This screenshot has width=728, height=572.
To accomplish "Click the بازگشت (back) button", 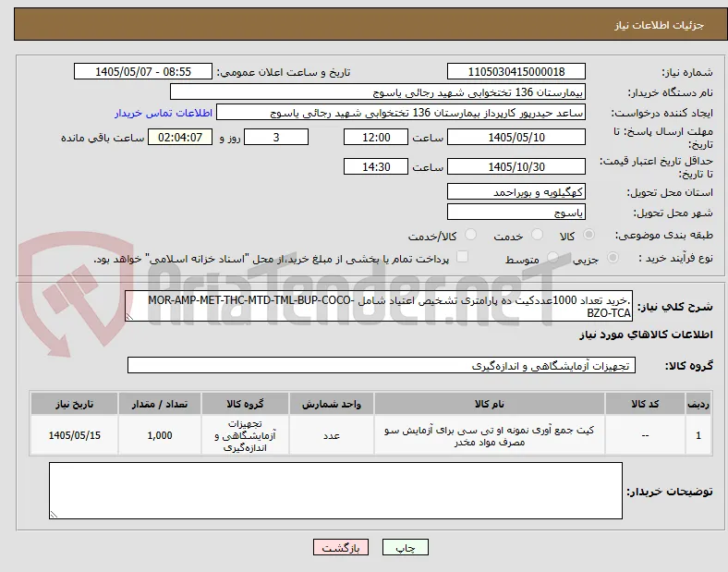I will 341,547.
